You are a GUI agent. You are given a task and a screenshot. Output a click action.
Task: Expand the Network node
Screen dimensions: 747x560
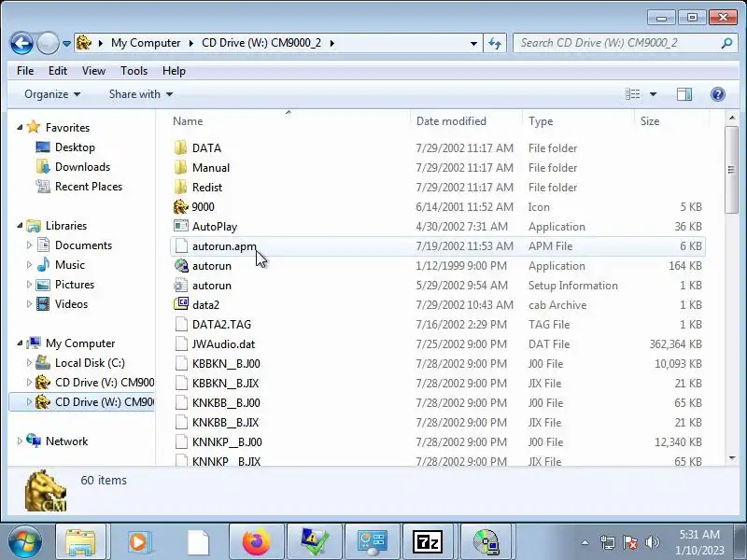point(20,441)
